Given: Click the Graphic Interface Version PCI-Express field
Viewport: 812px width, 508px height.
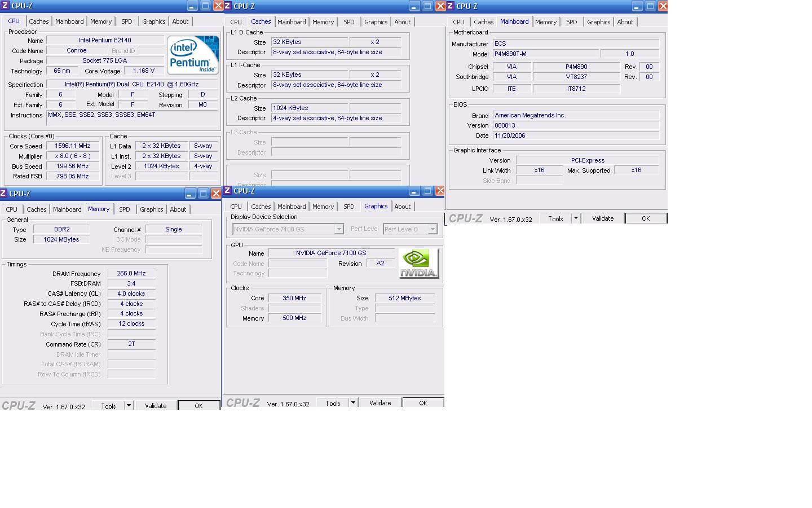Looking at the screenshot, I should [588, 160].
